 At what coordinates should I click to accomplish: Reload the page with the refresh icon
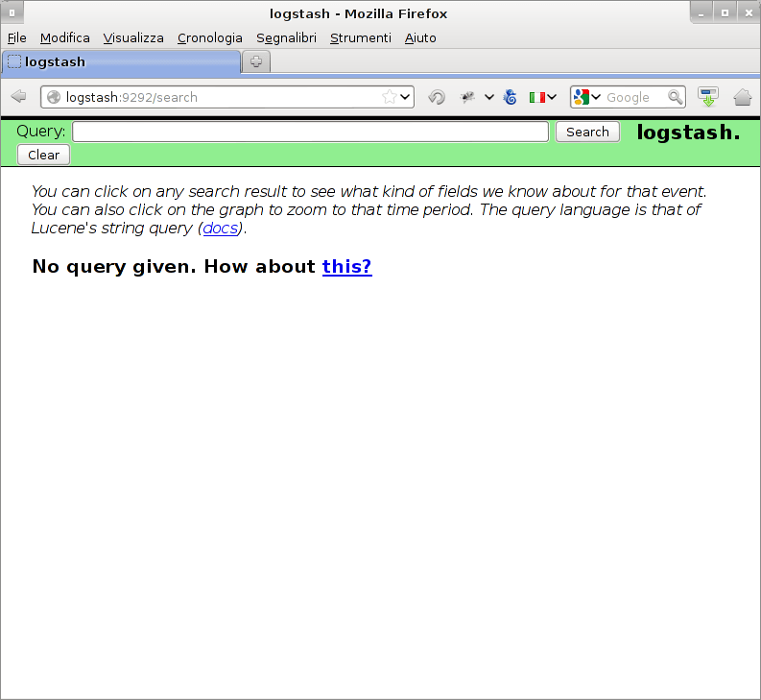(437, 97)
